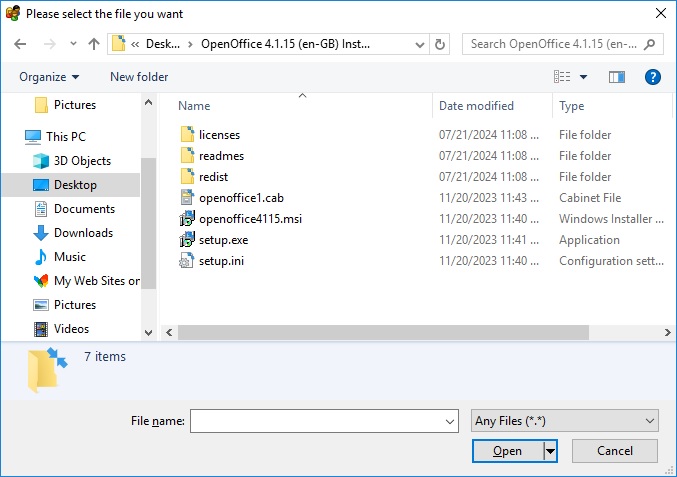This screenshot has width=677, height=477.
Task: Expand the address bar path dropdown
Action: click(419, 44)
